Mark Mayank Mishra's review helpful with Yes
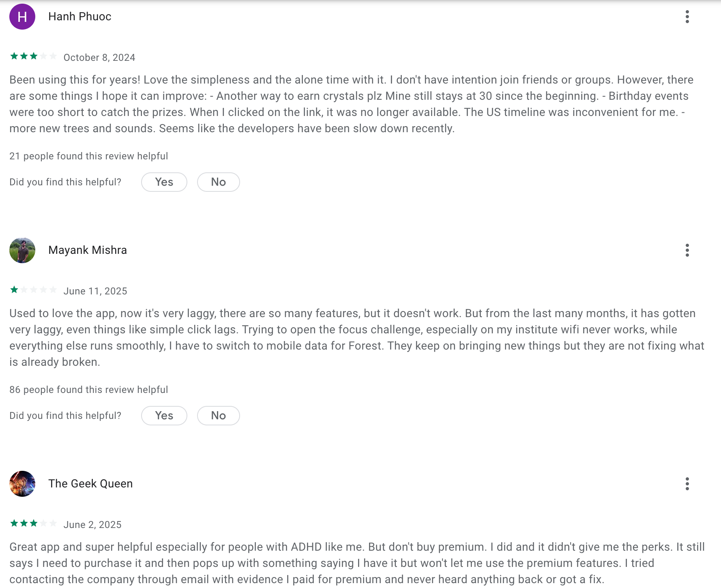Image resolution: width=721 pixels, height=588 pixels. 164,416
